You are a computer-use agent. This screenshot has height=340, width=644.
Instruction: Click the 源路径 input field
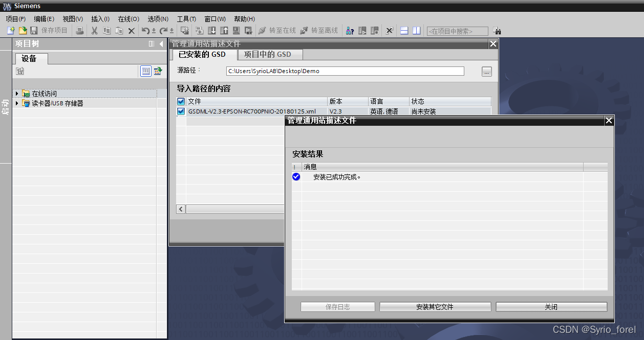click(346, 71)
